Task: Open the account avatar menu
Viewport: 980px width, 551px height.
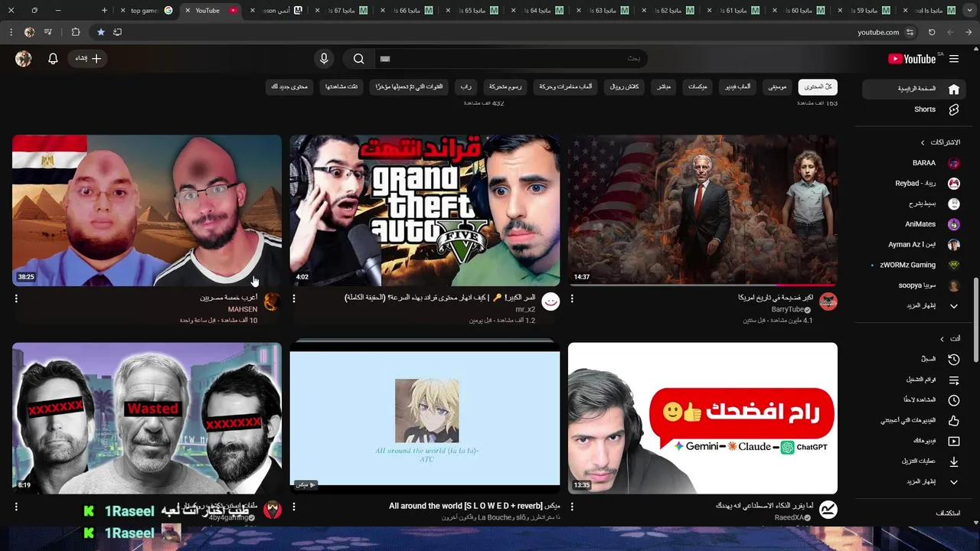Action: coord(24,59)
